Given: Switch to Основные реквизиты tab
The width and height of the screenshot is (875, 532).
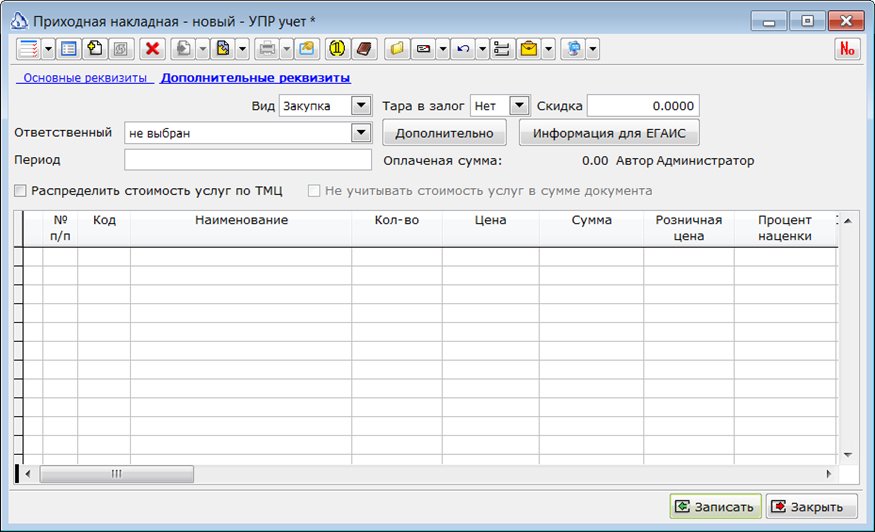Looking at the screenshot, I should click(x=85, y=78).
